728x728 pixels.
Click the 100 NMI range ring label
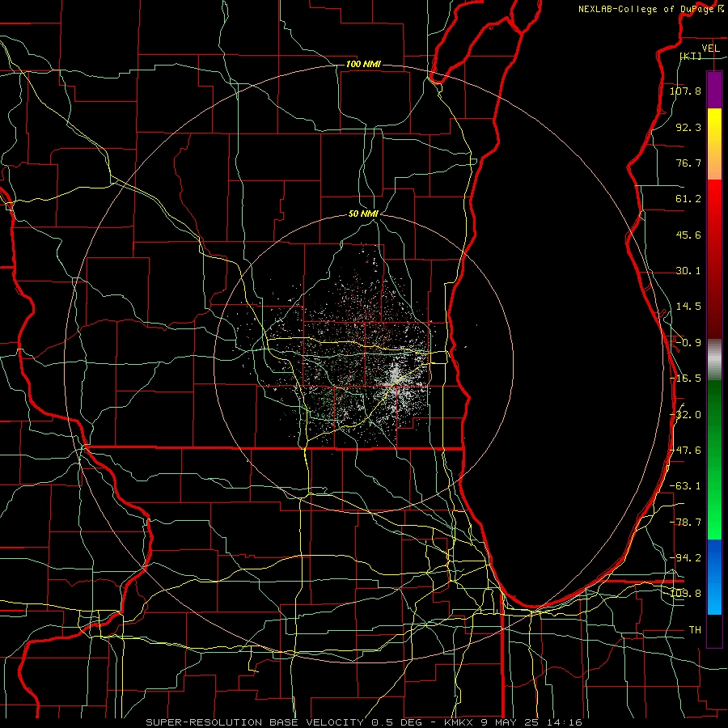[363, 64]
